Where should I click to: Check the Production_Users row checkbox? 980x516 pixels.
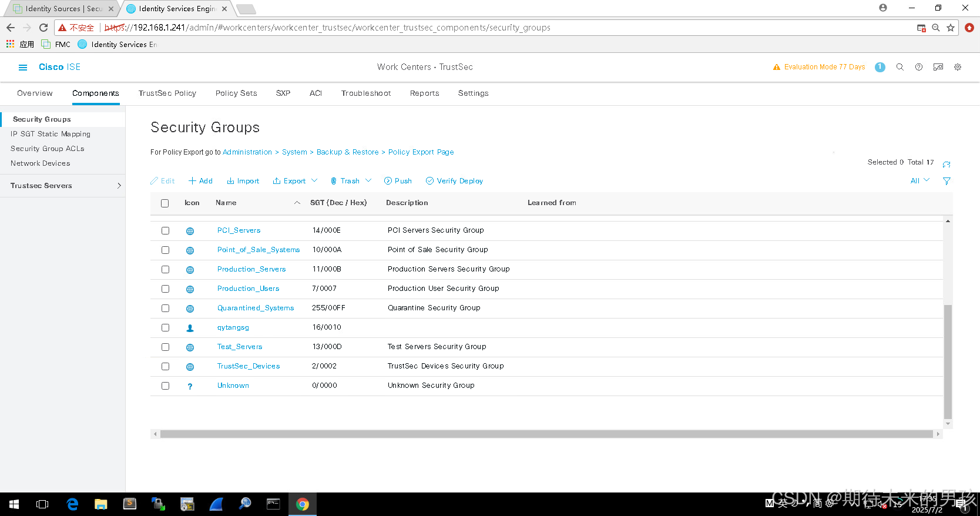(165, 289)
